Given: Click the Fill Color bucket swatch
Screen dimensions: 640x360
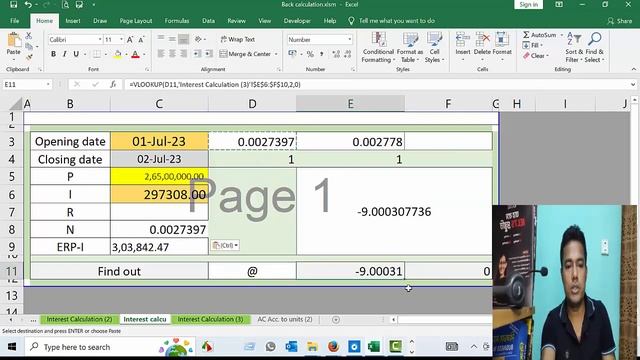Looking at the screenshot, I should [118, 54].
